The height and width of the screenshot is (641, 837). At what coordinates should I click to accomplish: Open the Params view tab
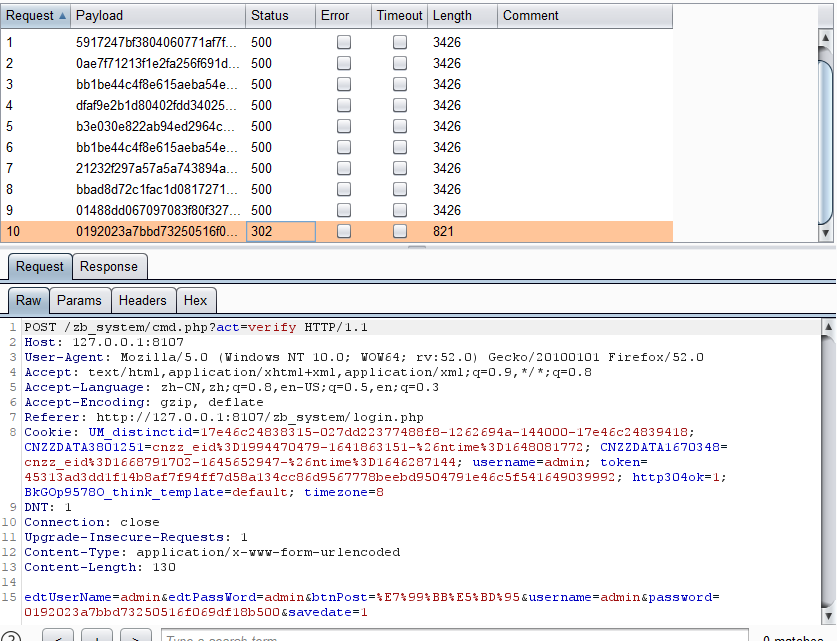coord(80,300)
